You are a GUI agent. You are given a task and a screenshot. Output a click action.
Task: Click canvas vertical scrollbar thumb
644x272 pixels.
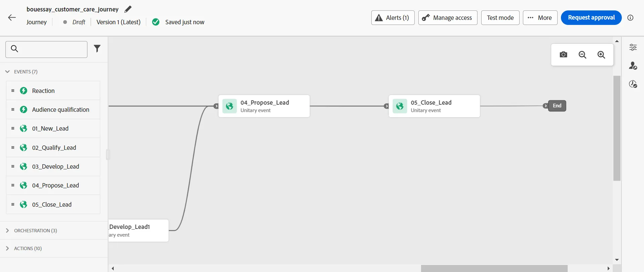[x=617, y=128]
